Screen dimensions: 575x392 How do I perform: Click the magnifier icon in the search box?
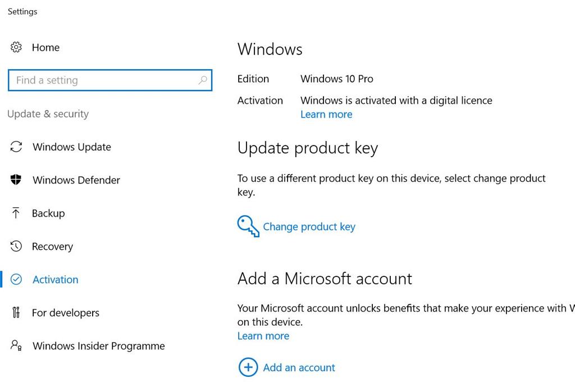point(203,80)
